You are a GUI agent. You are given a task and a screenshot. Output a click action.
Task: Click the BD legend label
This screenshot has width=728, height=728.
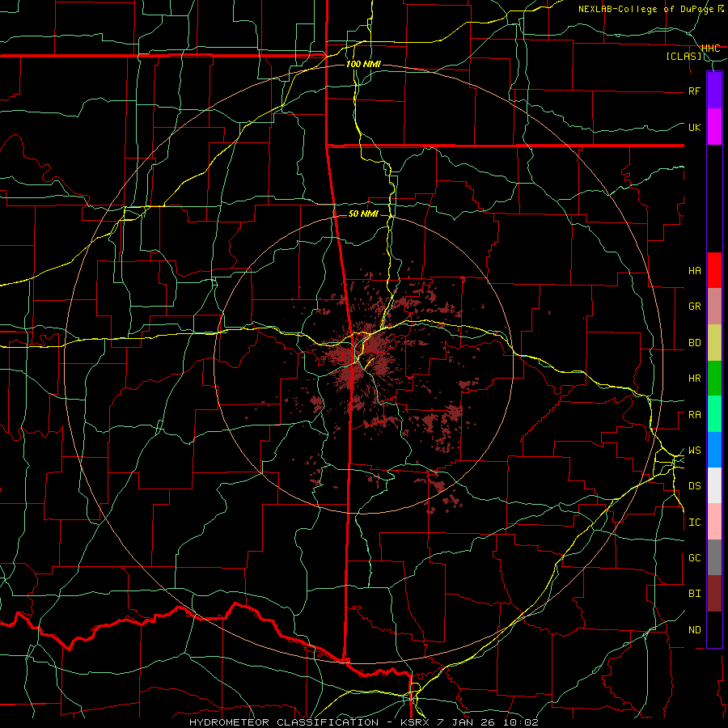point(694,343)
